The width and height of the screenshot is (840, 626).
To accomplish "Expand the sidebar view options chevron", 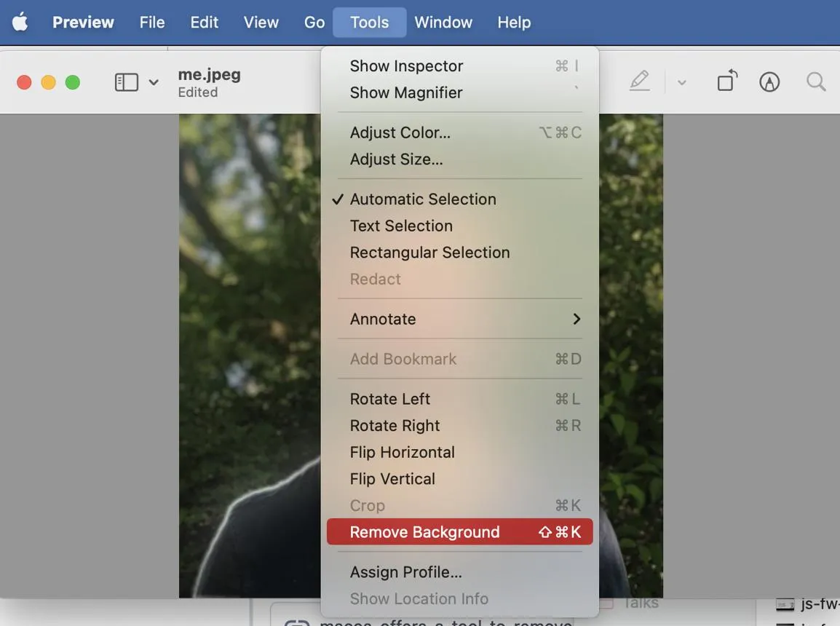I will pos(154,82).
